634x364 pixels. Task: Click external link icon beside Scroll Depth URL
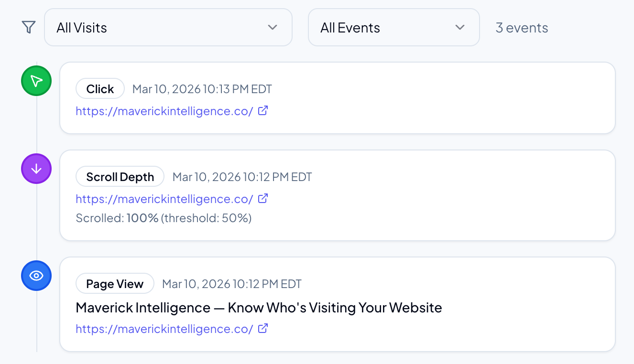[262, 198]
